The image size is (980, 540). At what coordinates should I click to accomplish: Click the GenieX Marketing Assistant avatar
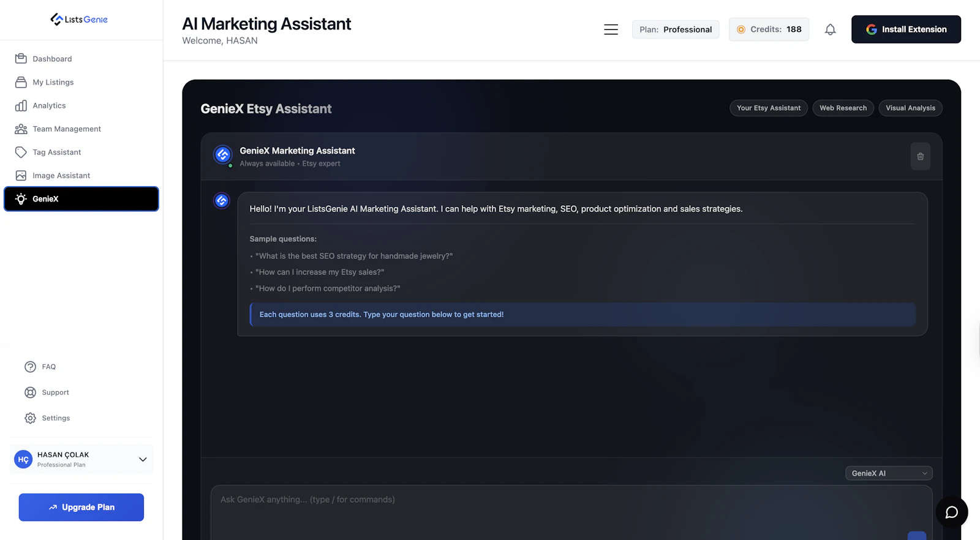pos(223,155)
